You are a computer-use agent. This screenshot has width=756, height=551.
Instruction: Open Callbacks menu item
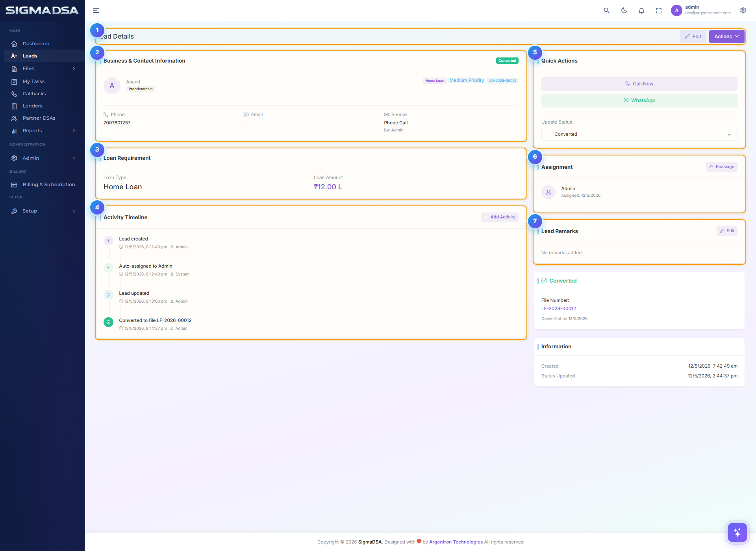pyautogui.click(x=34, y=94)
